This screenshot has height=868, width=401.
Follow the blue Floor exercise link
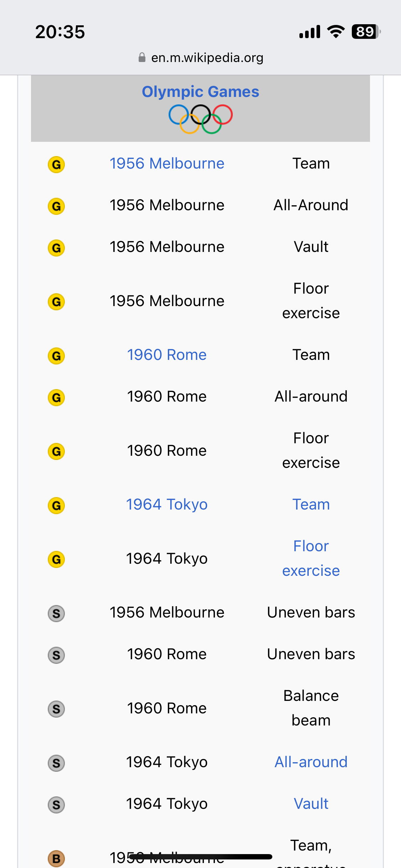pyautogui.click(x=311, y=558)
